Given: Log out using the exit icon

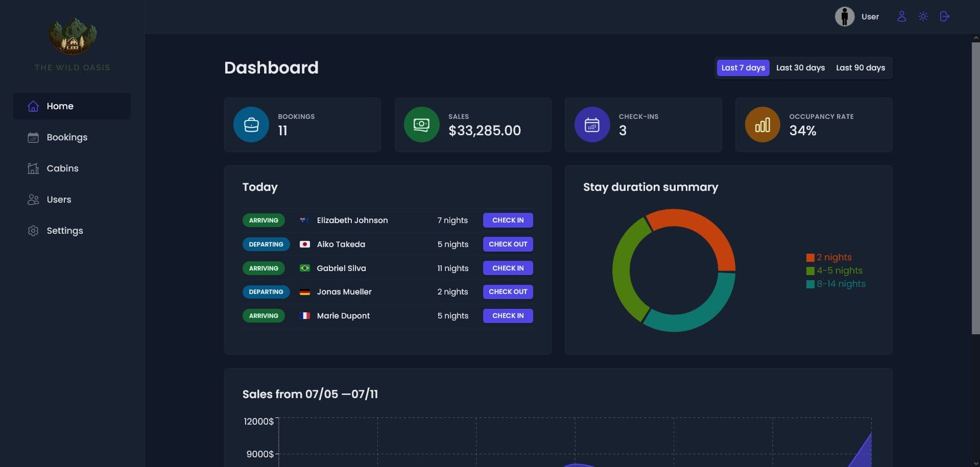Looking at the screenshot, I should click(944, 16).
